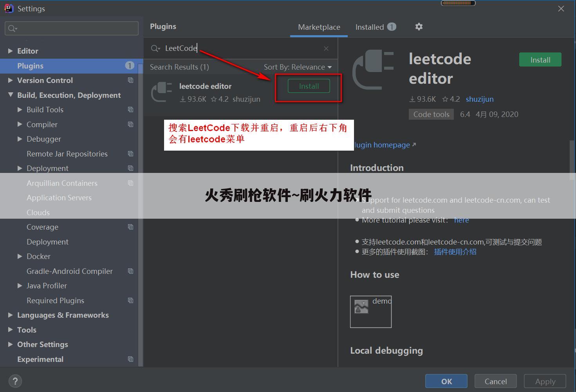Open plugin settings gear icon
The image size is (576, 392).
pyautogui.click(x=419, y=27)
